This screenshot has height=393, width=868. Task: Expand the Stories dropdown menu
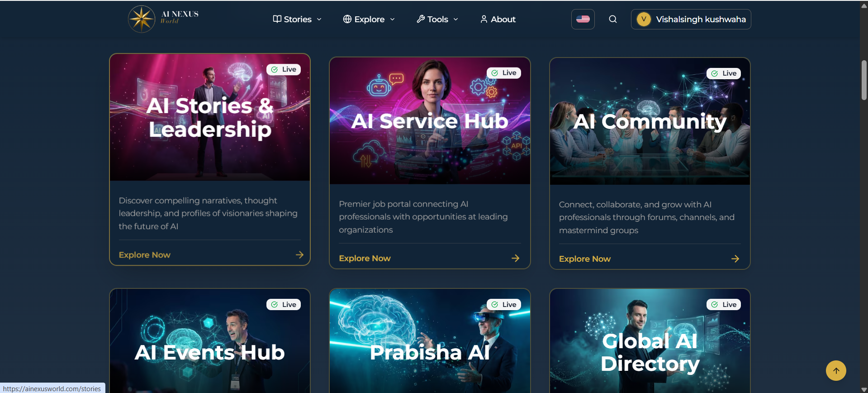pyautogui.click(x=297, y=19)
